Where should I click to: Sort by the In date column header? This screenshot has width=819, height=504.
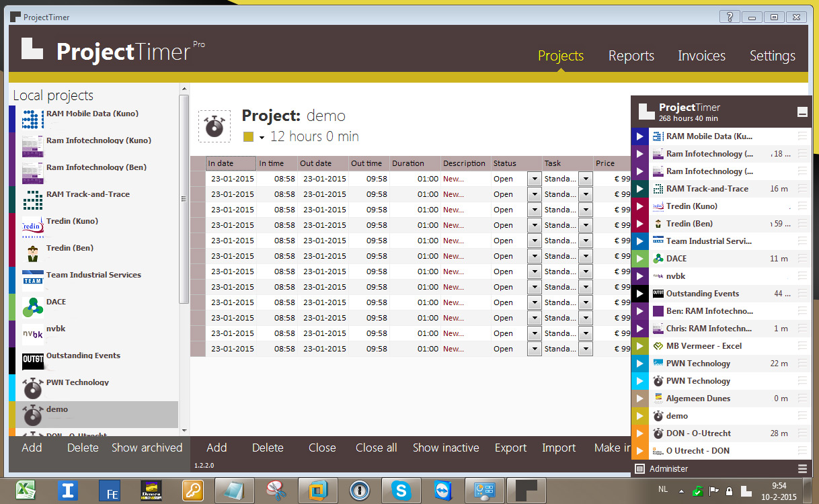click(x=231, y=163)
